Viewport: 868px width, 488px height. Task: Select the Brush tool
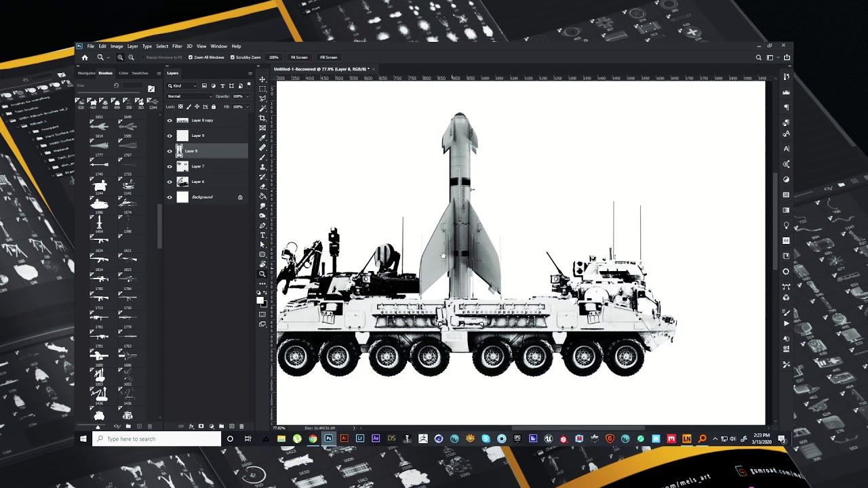click(262, 157)
